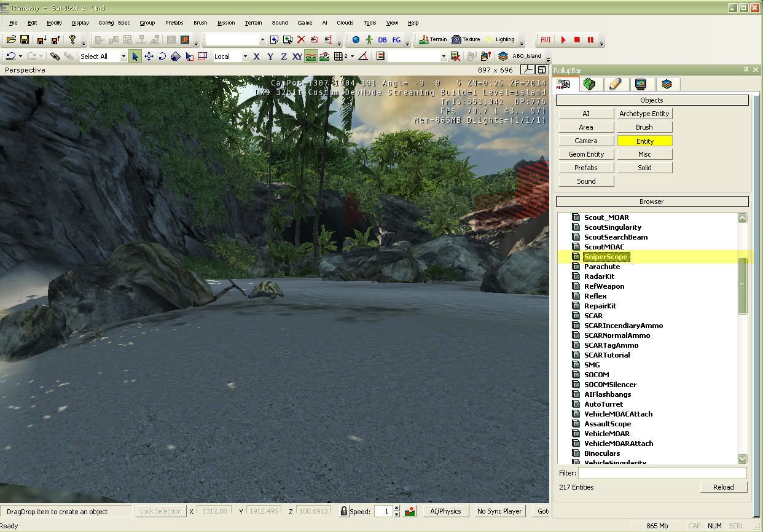The image size is (763, 532).
Task: Click the Archetype Entity button
Action: tap(644, 114)
